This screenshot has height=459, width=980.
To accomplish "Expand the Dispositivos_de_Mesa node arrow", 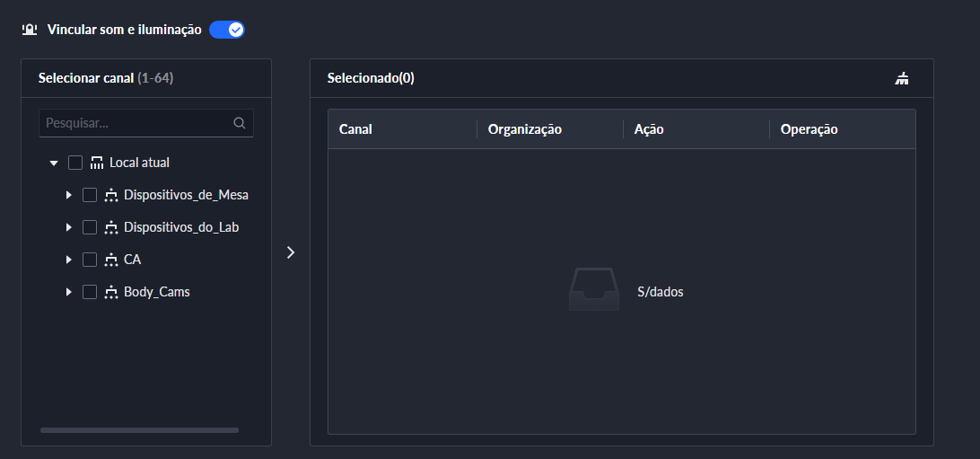I will coord(68,195).
